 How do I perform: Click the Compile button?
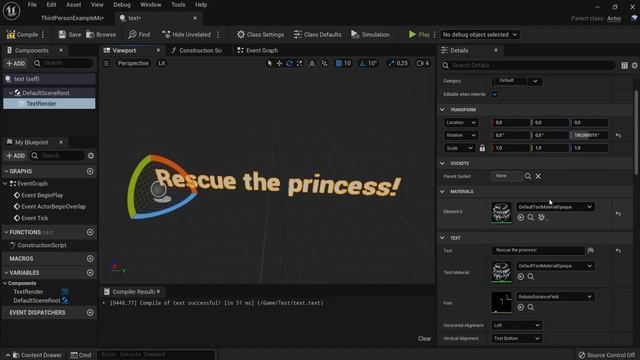[22, 35]
